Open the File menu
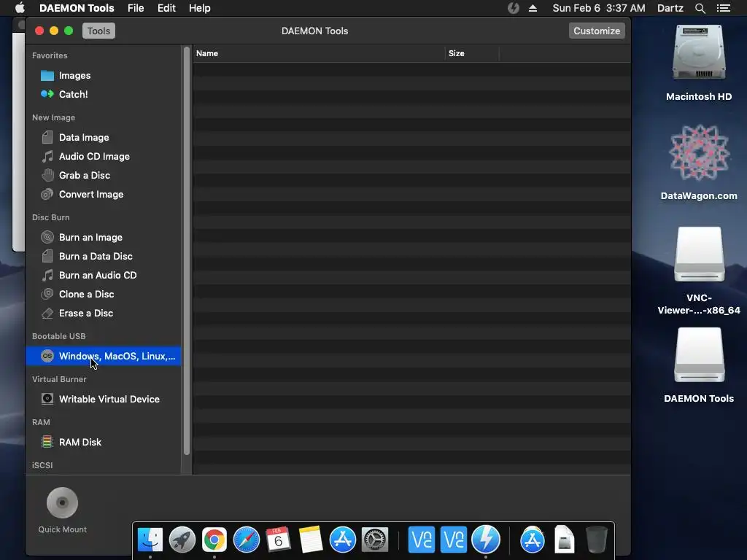The width and height of the screenshot is (747, 560). click(136, 8)
